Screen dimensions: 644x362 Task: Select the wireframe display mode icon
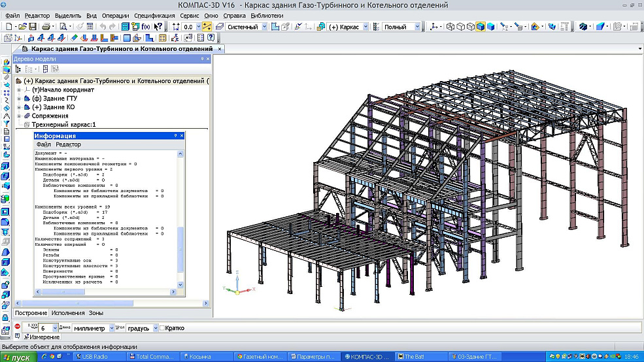pyautogui.click(x=450, y=27)
